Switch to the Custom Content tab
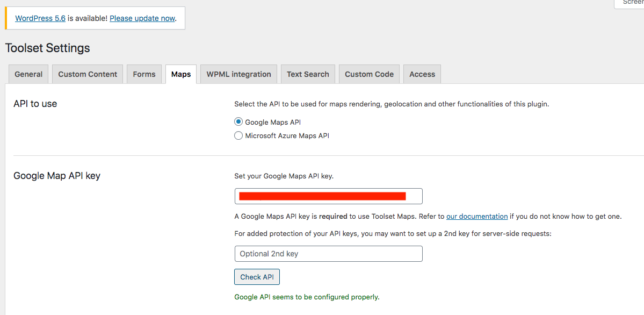This screenshot has width=644, height=315. tap(88, 74)
